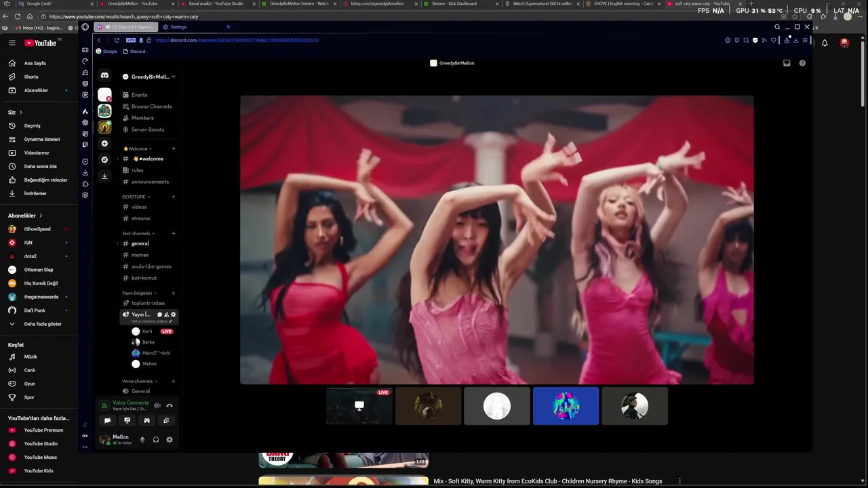This screenshot has width=868, height=488.
Task: Open YouTube hamburger guide menu
Action: [x=12, y=43]
